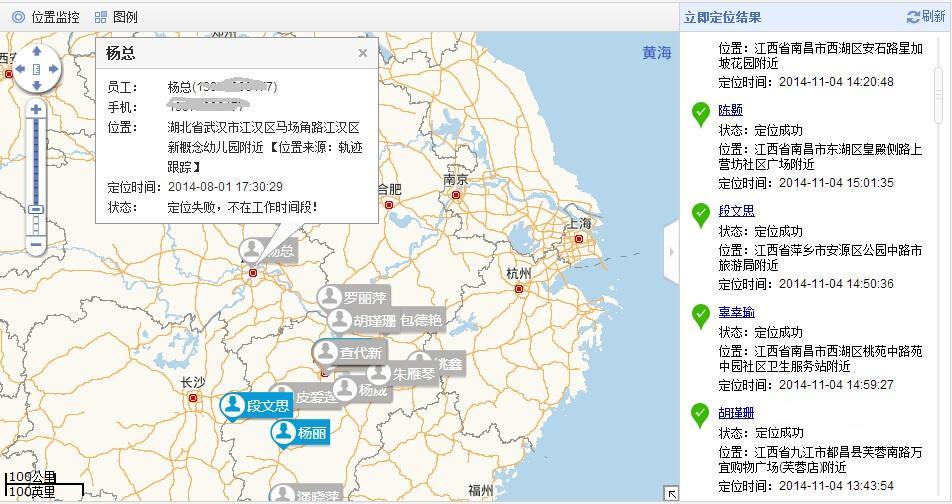The image size is (952, 504).
Task: Open 段文思 link in results list
Action: click(736, 211)
